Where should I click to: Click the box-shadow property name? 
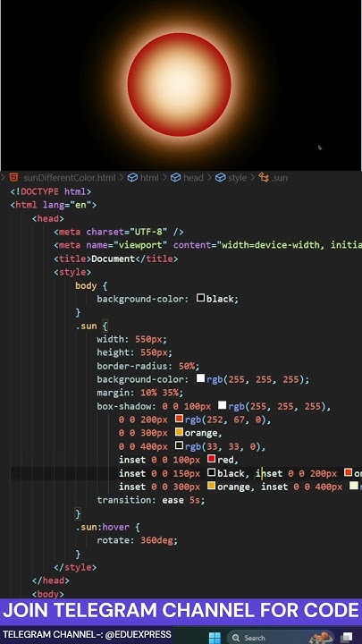pyautogui.click(x=126, y=406)
